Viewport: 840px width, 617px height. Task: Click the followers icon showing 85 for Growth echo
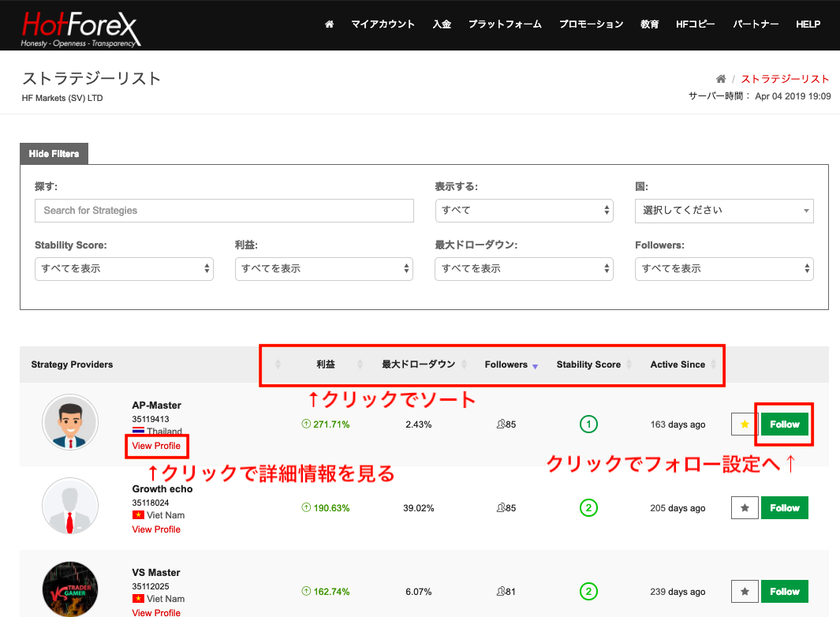500,508
